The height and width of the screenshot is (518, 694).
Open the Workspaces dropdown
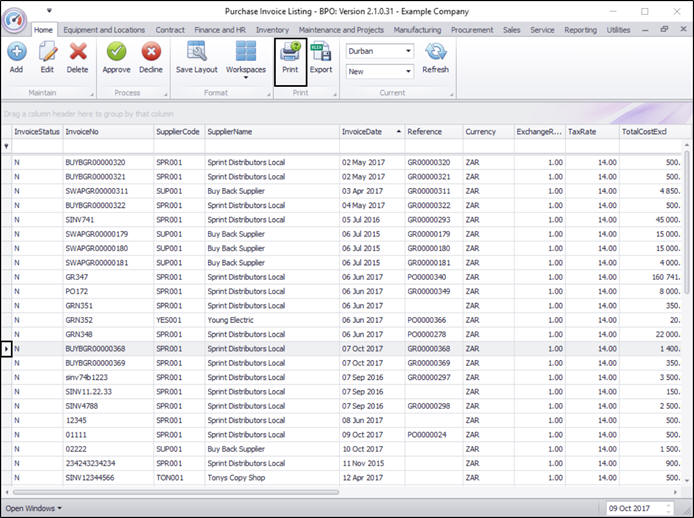coord(245,60)
